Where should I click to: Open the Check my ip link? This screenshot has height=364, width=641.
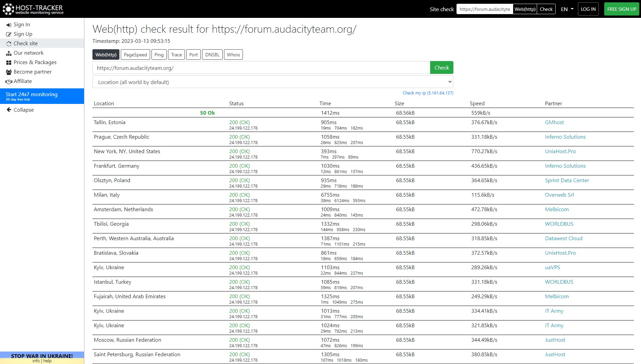(x=427, y=93)
